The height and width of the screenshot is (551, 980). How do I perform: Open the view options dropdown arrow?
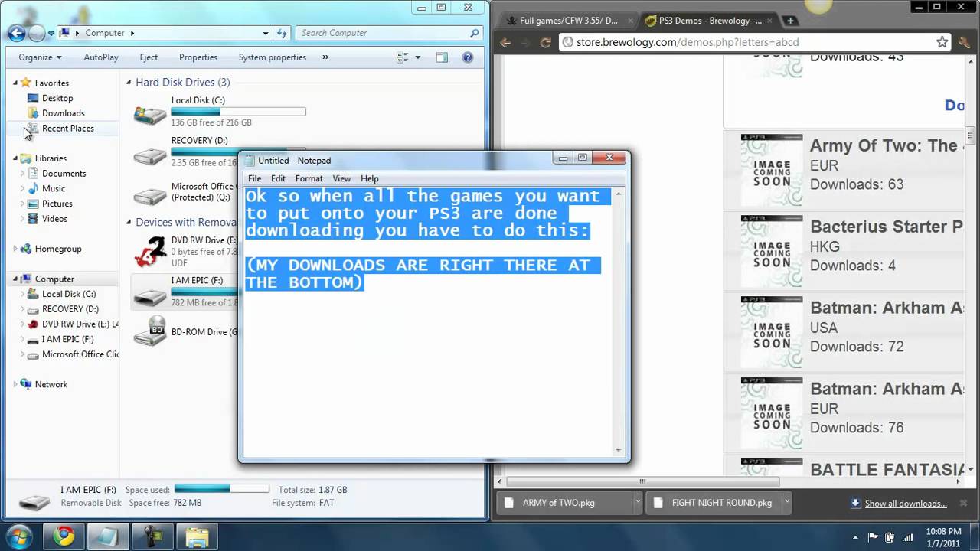[418, 57]
